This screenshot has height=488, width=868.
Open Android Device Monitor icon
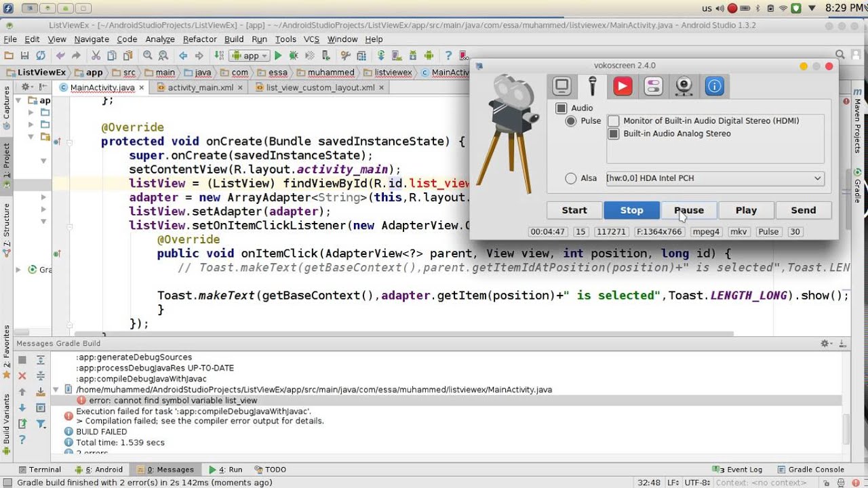pos(429,56)
